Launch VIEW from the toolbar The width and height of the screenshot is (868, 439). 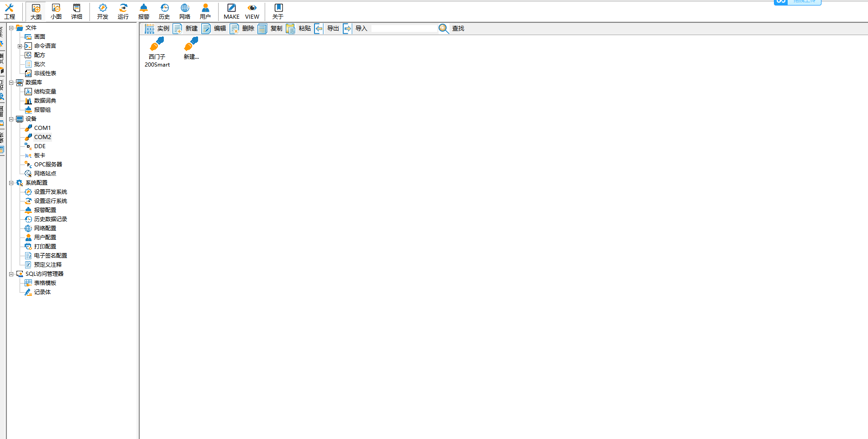pos(252,11)
